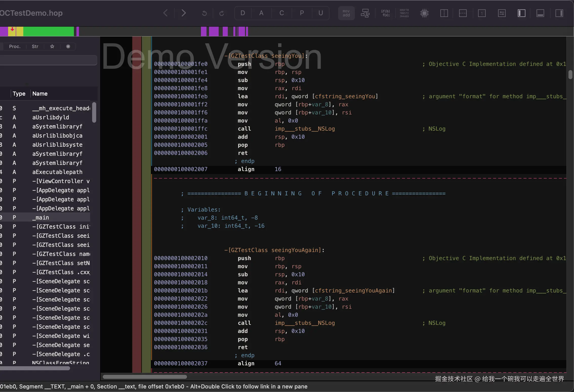Mark selection as Procedure with P button
The width and height of the screenshot is (574, 392).
(x=302, y=13)
